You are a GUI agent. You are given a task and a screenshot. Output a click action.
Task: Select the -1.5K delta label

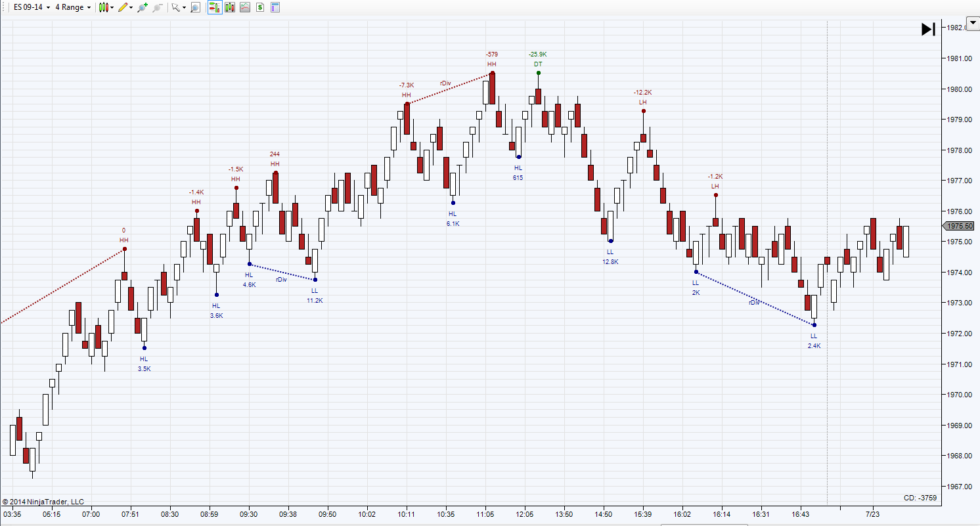[x=236, y=169]
